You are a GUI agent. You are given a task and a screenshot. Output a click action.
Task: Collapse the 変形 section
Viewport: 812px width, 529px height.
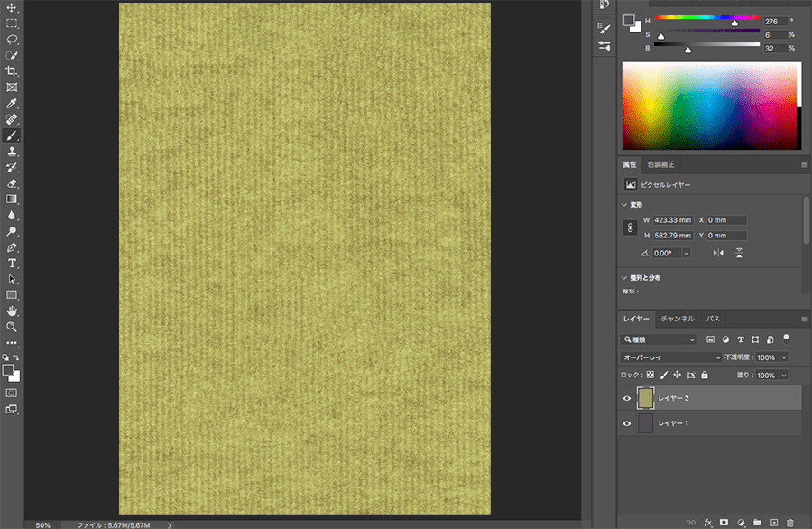(624, 205)
